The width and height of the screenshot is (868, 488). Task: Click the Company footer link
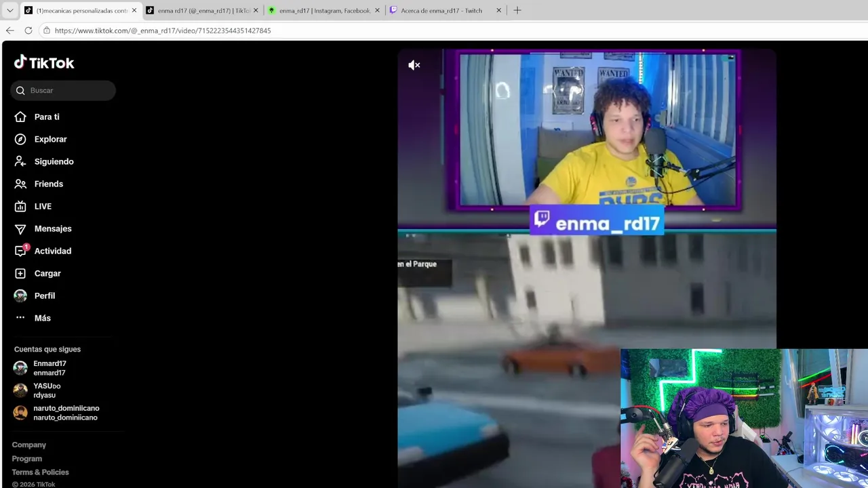28,445
